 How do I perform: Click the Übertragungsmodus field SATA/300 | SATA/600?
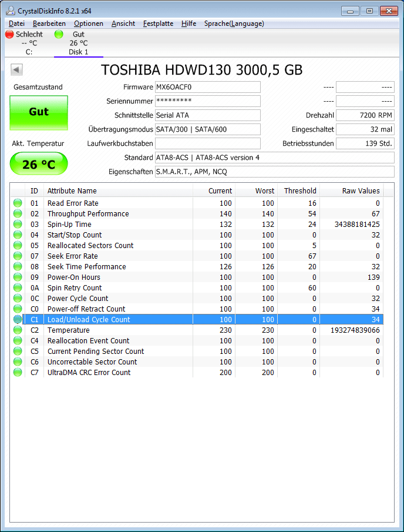(x=208, y=129)
